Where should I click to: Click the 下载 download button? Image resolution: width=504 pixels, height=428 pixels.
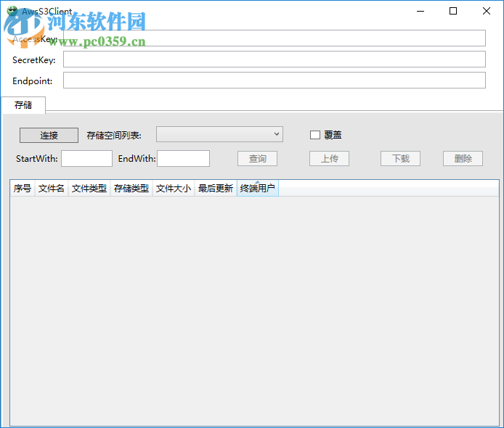point(400,158)
